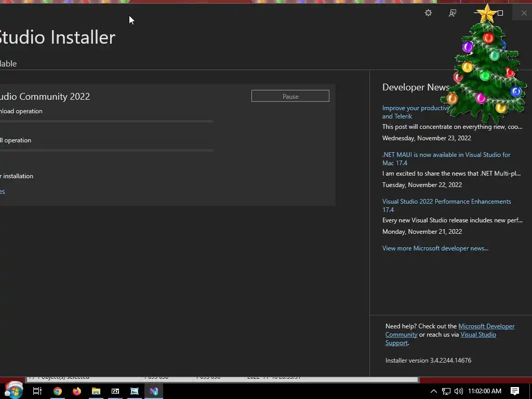Click the "Every new Visual Studio release" summary
The image size is (532, 399).
(453, 220)
